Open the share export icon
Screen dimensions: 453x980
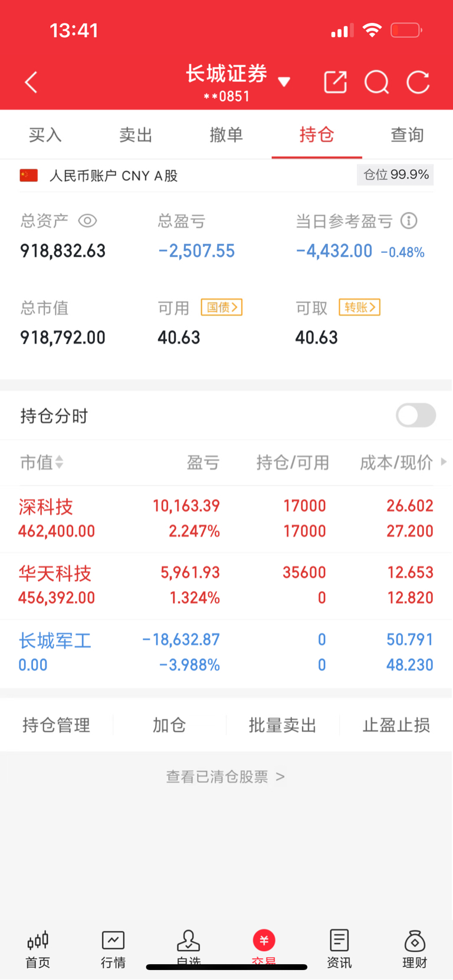(x=336, y=82)
